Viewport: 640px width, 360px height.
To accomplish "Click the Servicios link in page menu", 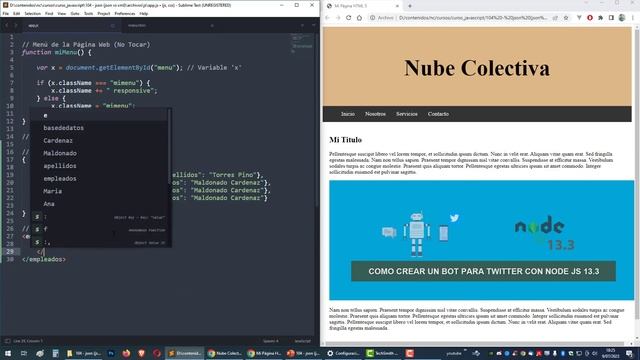I will pyautogui.click(x=407, y=114).
